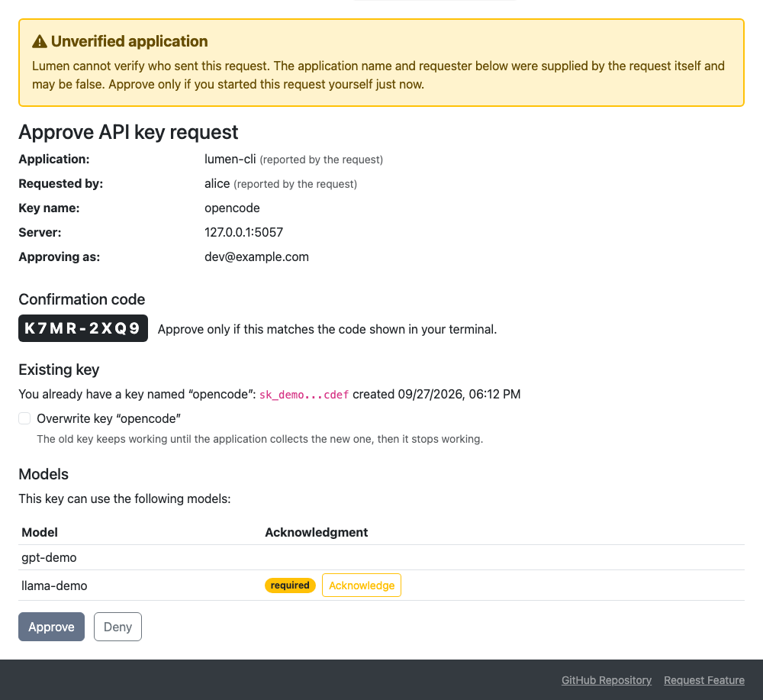
Task: Click the approving email dev@example.com
Action: (x=256, y=256)
